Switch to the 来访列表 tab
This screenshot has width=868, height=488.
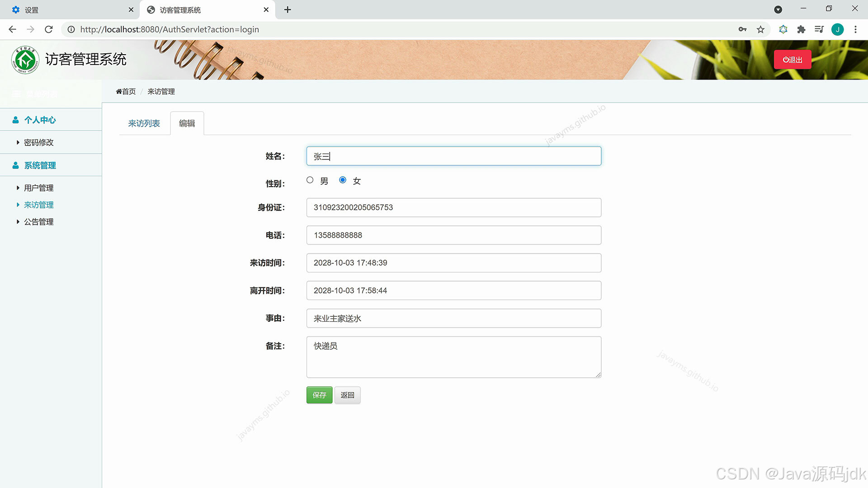tap(144, 123)
